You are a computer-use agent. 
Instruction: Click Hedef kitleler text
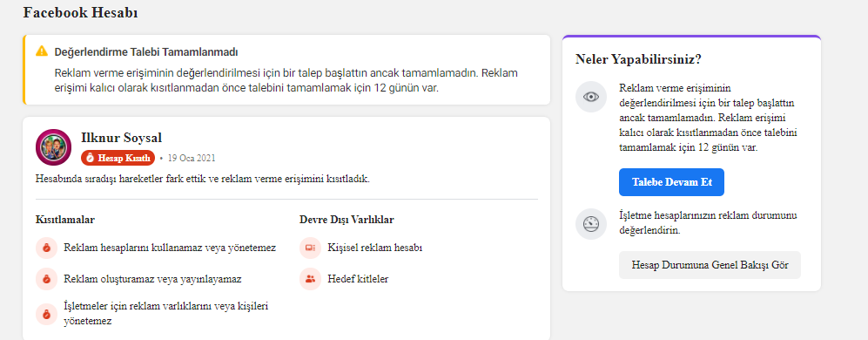[358, 279]
